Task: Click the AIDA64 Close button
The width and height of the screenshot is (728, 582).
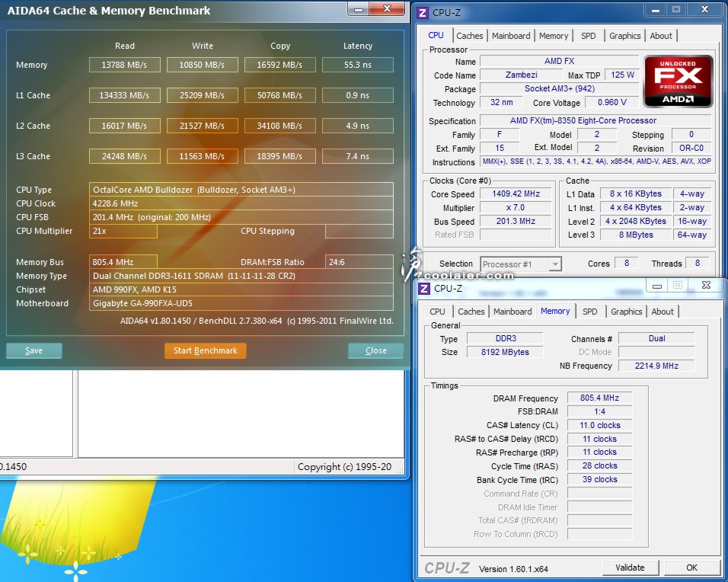Action: (376, 350)
